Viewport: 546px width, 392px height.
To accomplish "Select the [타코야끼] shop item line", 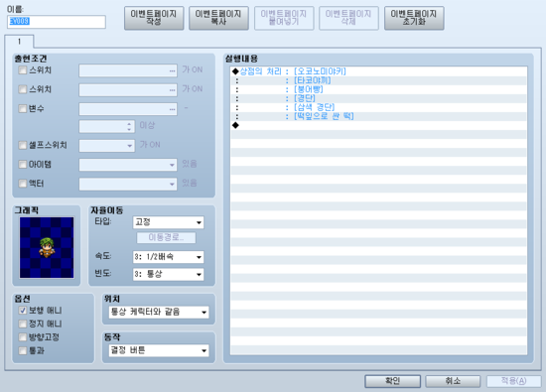I will pyautogui.click(x=379, y=80).
